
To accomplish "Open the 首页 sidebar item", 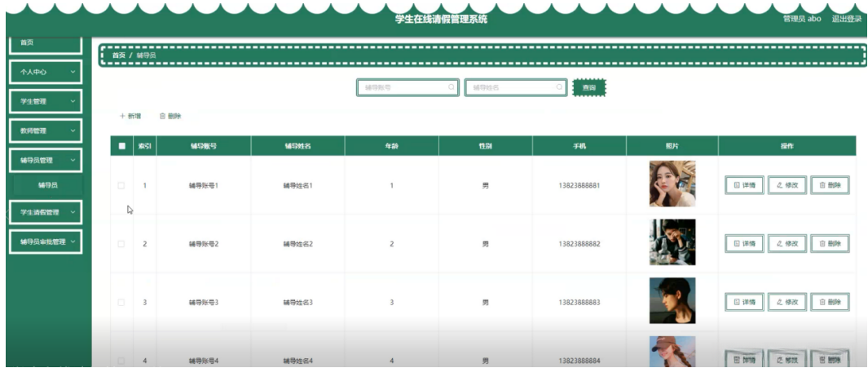I will (46, 44).
